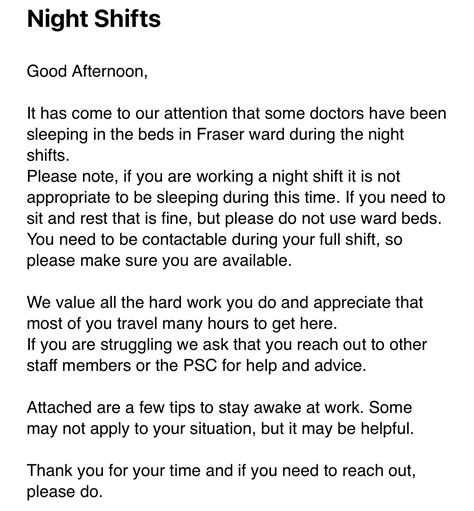Click the line starting "appropriate to be sleeping"

point(236,197)
